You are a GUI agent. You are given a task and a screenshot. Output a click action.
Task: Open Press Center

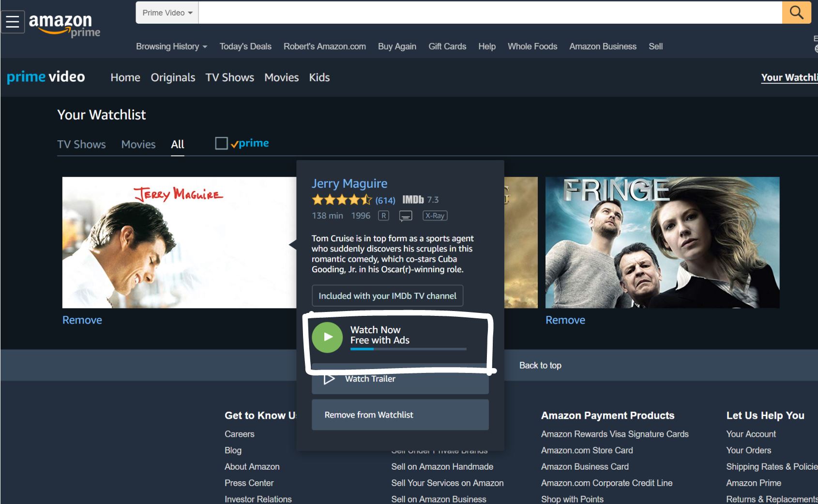point(249,483)
